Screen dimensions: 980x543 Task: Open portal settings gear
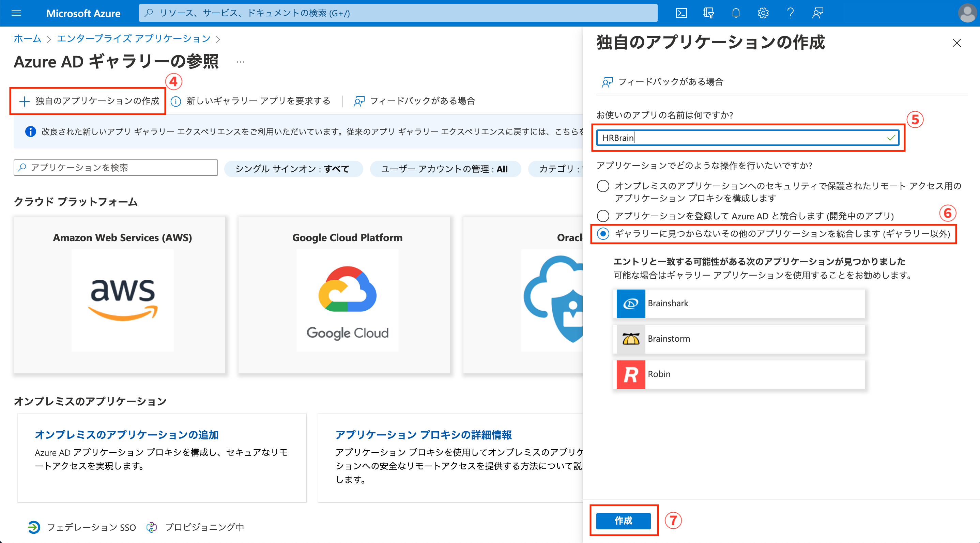pyautogui.click(x=763, y=13)
